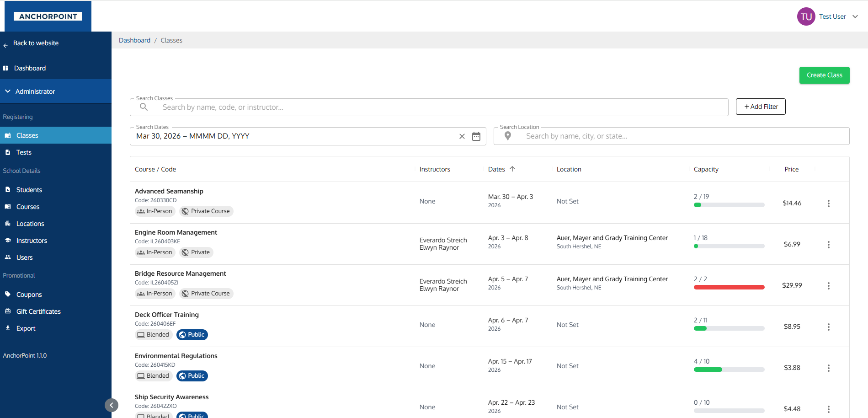Click the location pin icon in Search Location
The image size is (868, 418).
click(x=508, y=136)
